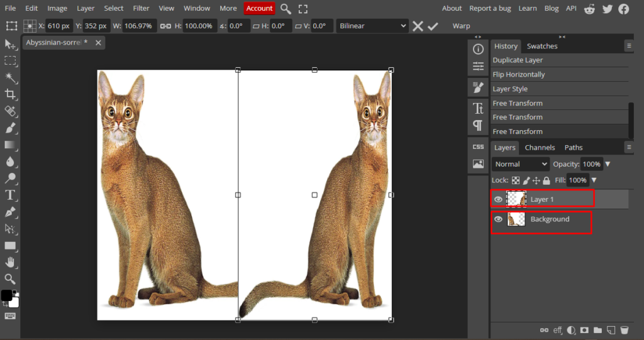Open the Character panel icon
Viewport: 644px width, 340px height.
[478, 108]
